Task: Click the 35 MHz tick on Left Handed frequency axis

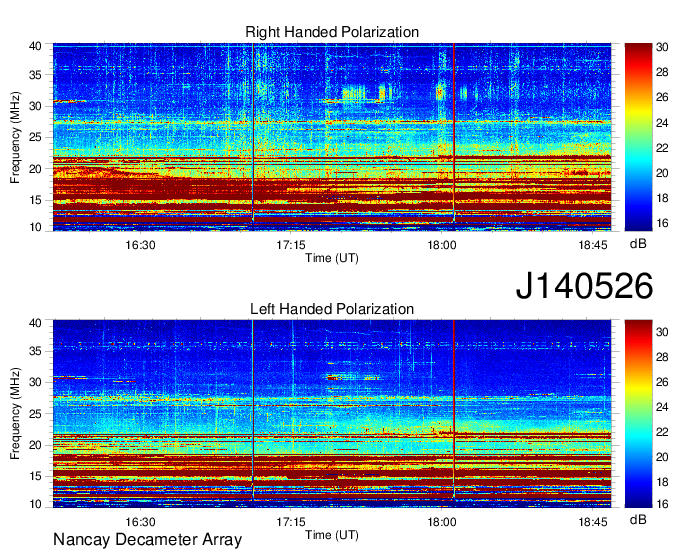Action: click(x=35, y=351)
